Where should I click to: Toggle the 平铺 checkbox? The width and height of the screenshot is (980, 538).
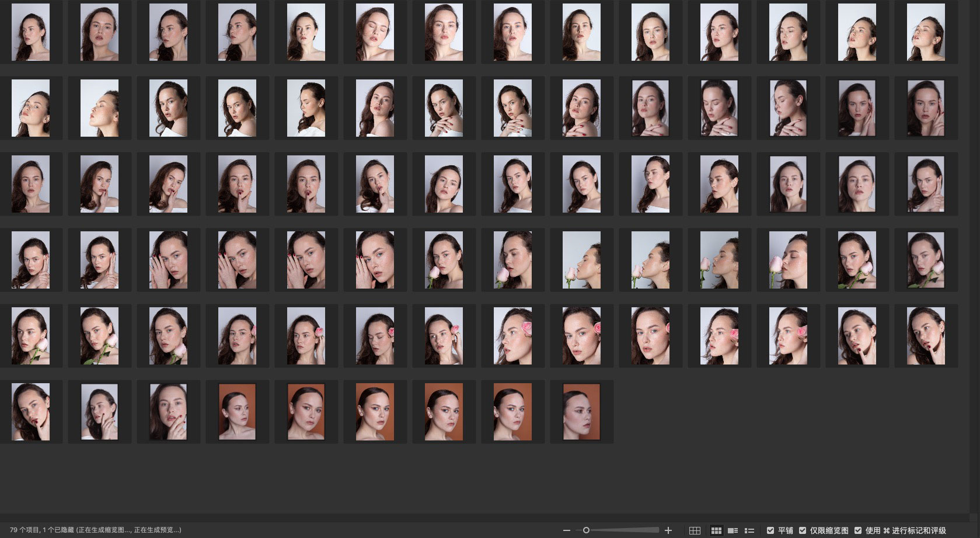770,530
